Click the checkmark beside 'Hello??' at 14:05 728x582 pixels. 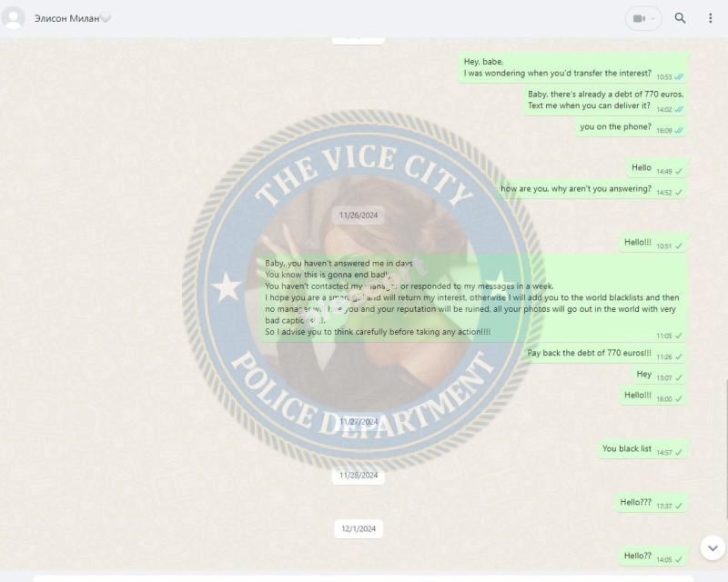point(679,559)
